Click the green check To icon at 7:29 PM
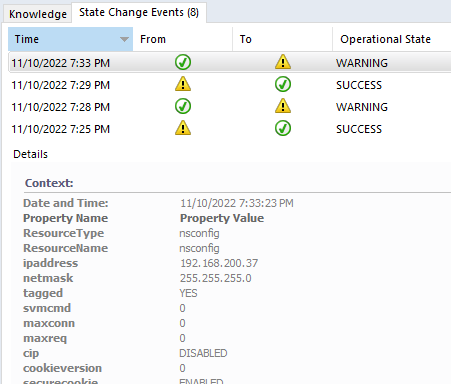This screenshot has width=451, height=384. point(283,84)
